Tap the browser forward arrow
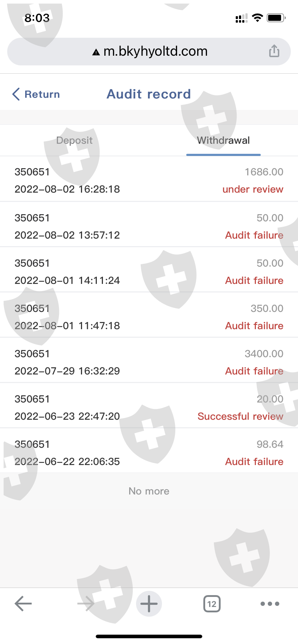Screen dimensions: 298x644 coord(86,604)
